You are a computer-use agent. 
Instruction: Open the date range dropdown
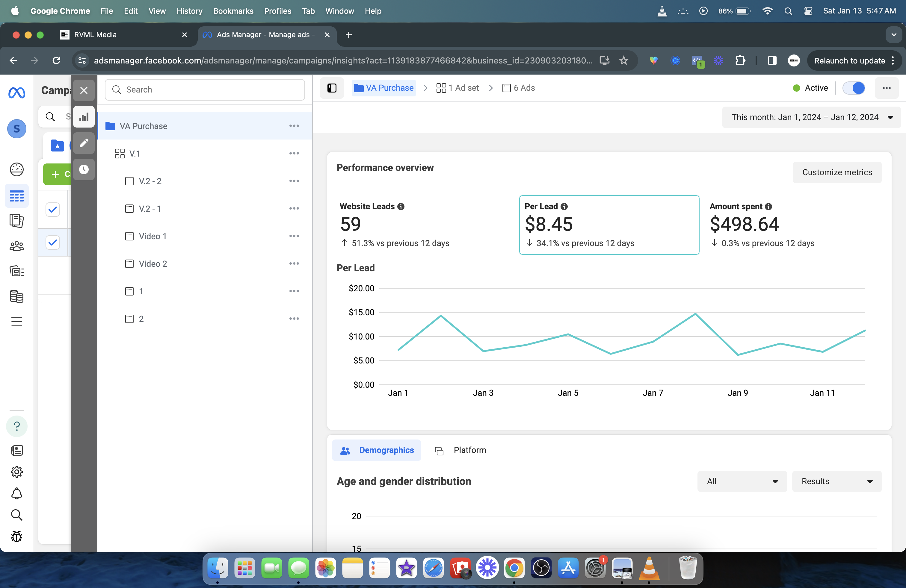pyautogui.click(x=811, y=117)
